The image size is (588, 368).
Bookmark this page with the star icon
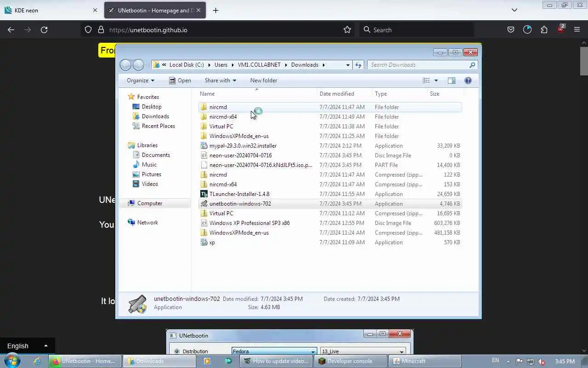pyautogui.click(x=347, y=30)
